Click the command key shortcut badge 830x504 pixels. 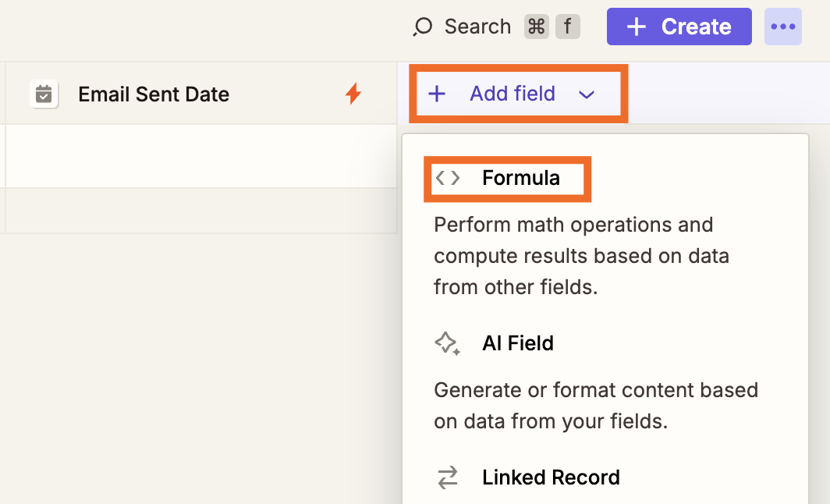click(536, 26)
